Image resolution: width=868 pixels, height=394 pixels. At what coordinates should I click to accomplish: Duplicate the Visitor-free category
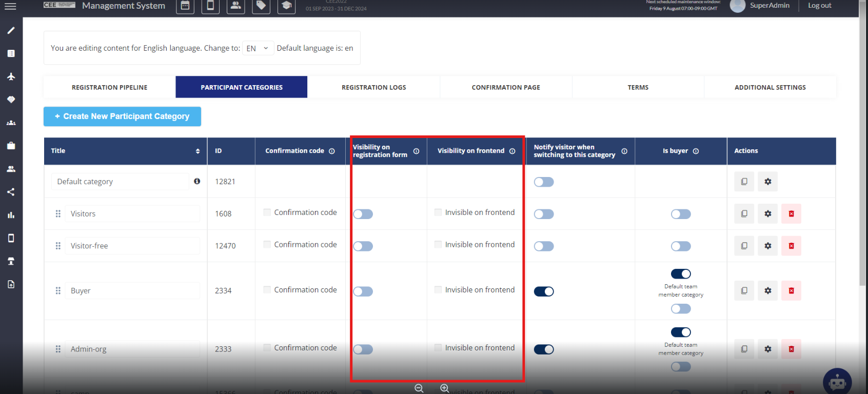[744, 246]
